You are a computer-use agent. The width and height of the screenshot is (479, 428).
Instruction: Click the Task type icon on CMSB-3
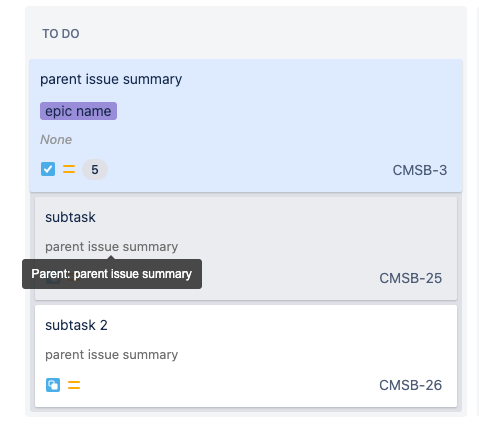(48, 169)
